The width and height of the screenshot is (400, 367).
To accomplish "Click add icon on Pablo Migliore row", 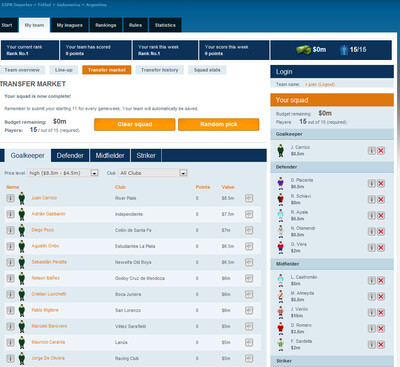I will click(249, 310).
